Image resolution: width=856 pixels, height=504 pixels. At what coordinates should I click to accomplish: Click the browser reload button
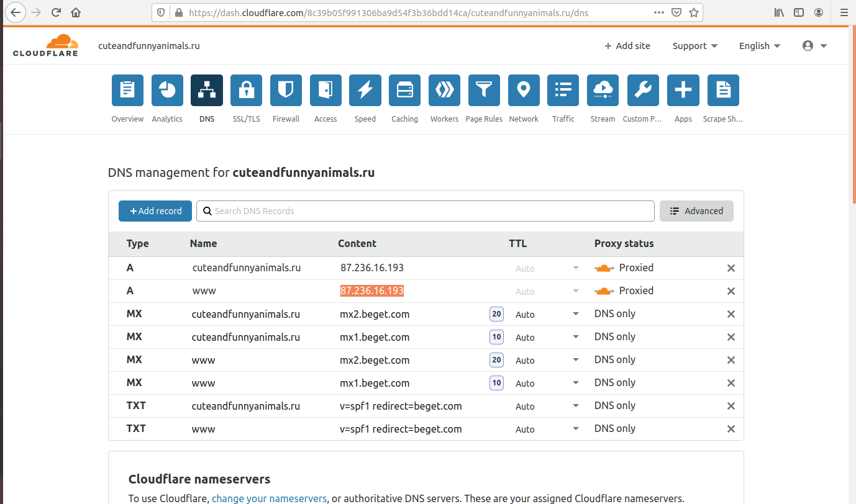[56, 12]
